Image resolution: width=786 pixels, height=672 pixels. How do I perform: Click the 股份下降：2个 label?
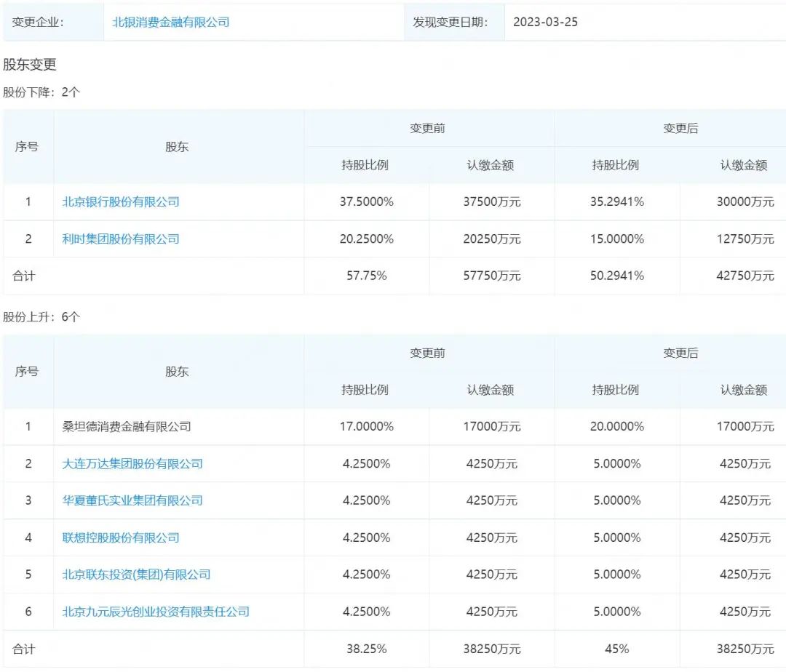(41, 92)
